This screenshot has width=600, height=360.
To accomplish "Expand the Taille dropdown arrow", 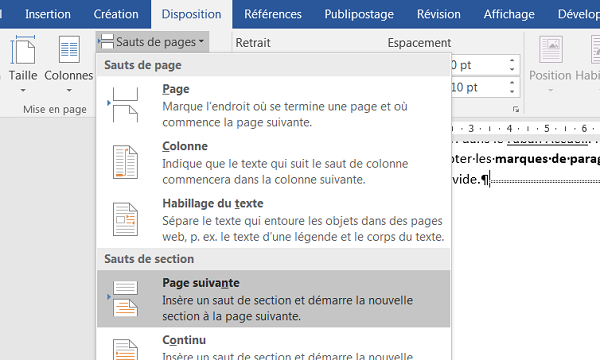I will coord(23,91).
